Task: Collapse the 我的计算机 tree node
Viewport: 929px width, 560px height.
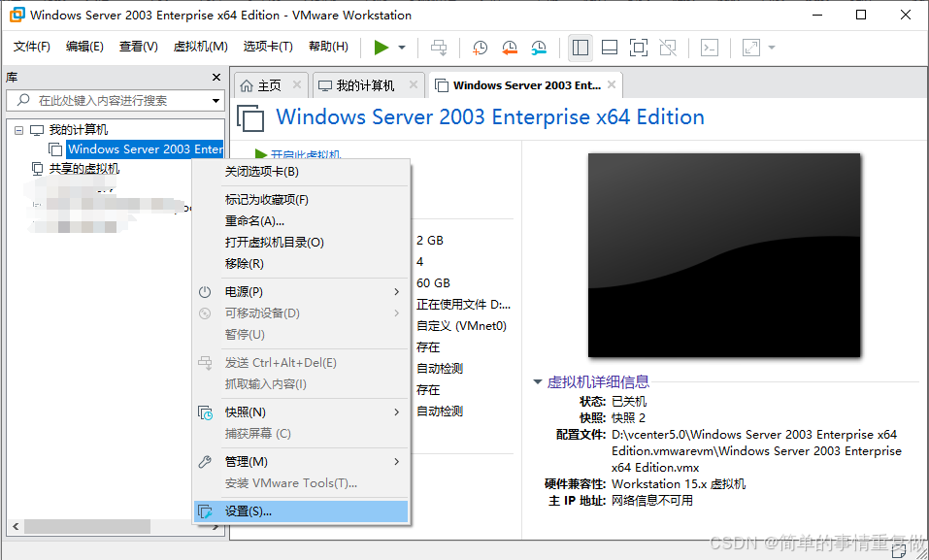Action: [x=19, y=130]
